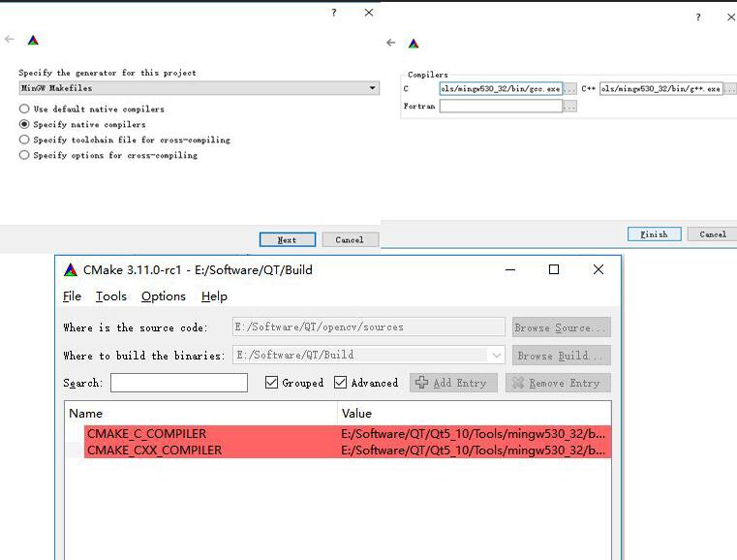Viewport: 737px width, 560px height.
Task: Click Browse Source button
Action: pos(561,327)
